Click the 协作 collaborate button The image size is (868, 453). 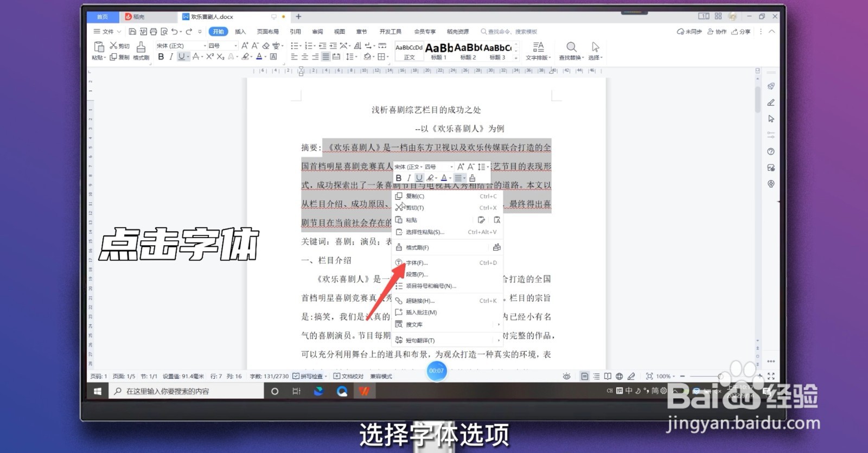click(717, 31)
